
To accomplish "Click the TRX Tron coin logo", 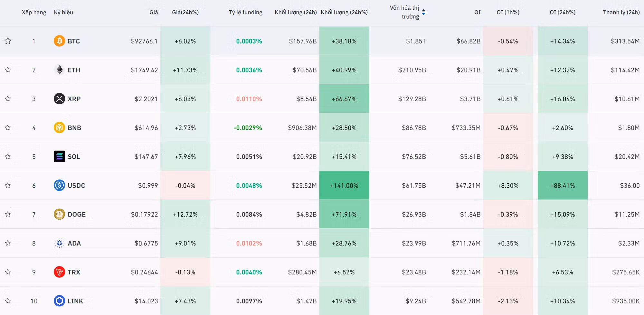I will [x=59, y=272].
